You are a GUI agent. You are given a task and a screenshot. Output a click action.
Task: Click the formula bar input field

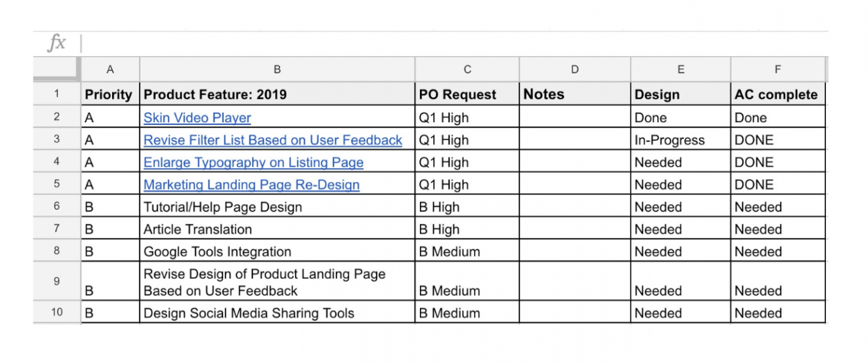pyautogui.click(x=454, y=43)
